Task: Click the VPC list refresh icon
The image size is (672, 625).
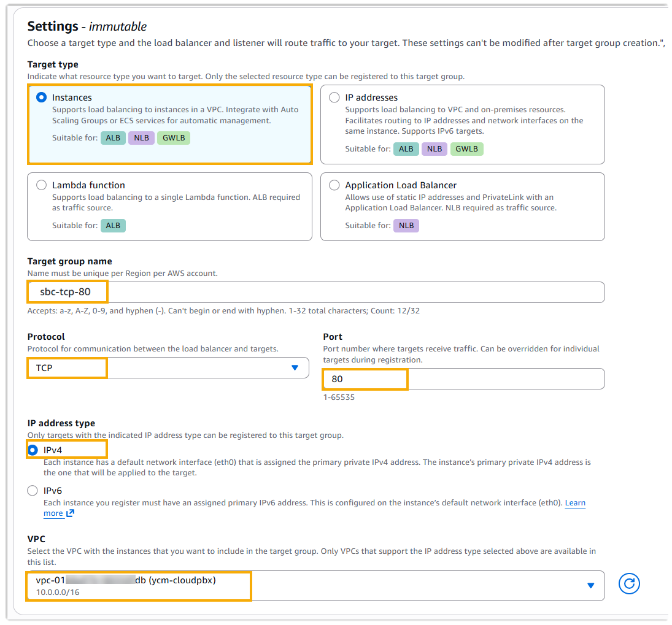Action: (629, 584)
